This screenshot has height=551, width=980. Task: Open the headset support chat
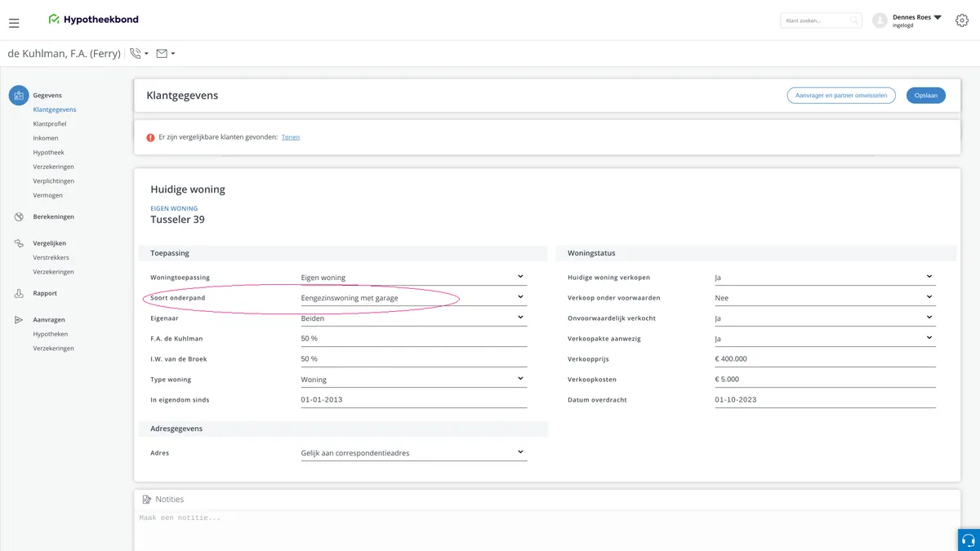(x=969, y=540)
